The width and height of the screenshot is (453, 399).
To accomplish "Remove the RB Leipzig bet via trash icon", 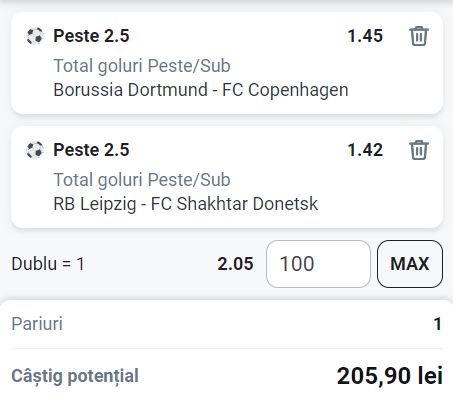I will point(419,150).
